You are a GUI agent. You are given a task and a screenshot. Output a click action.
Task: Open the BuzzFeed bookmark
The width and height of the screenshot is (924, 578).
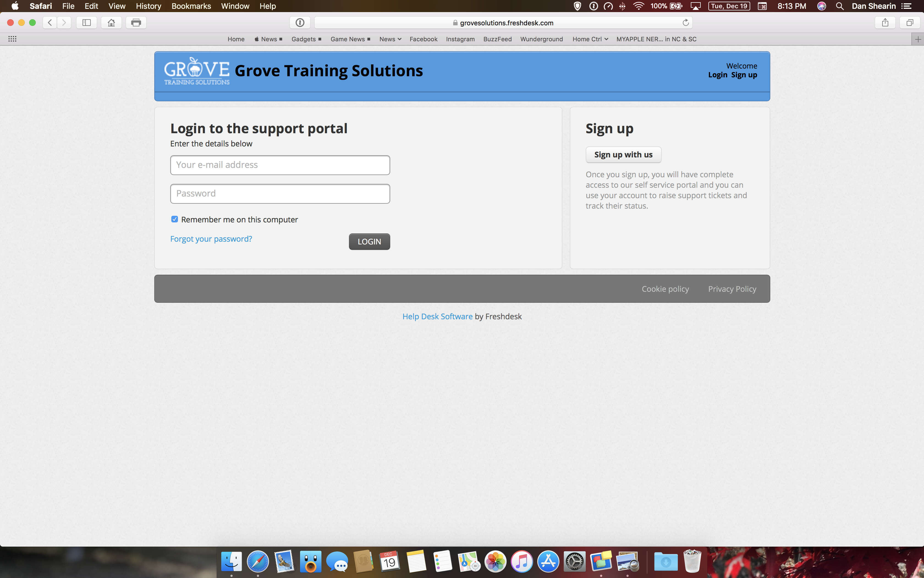coord(497,39)
